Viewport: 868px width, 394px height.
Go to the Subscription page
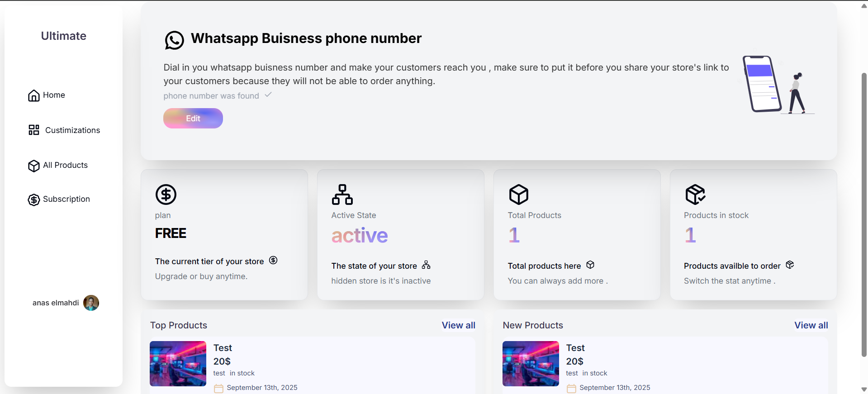click(66, 199)
